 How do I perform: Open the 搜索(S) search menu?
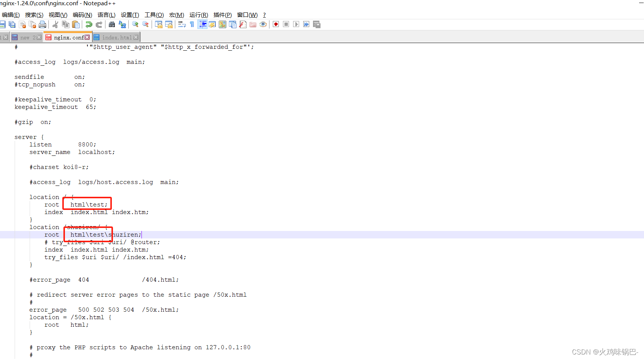[x=34, y=15]
